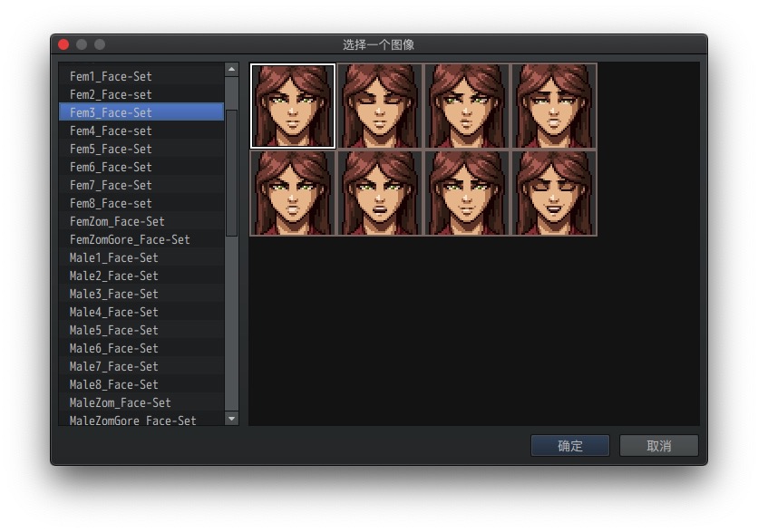
Task: Choose Male3_Face-Set list entry
Action: pos(141,294)
